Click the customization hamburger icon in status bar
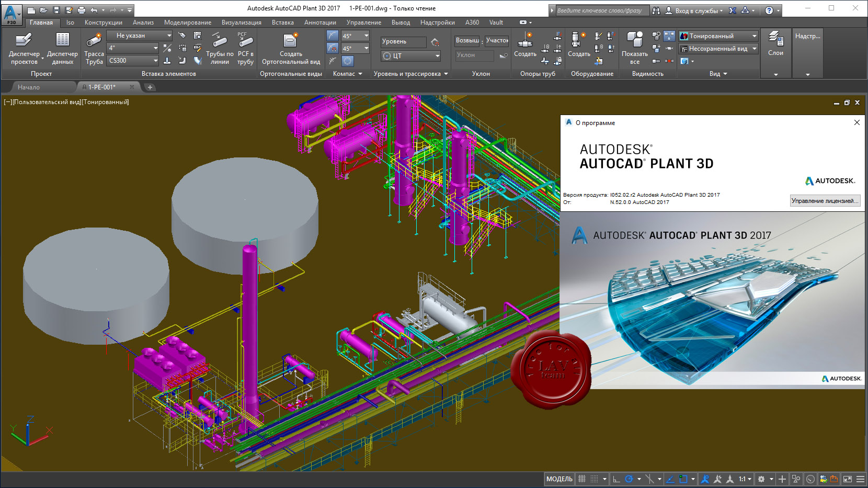 click(860, 479)
